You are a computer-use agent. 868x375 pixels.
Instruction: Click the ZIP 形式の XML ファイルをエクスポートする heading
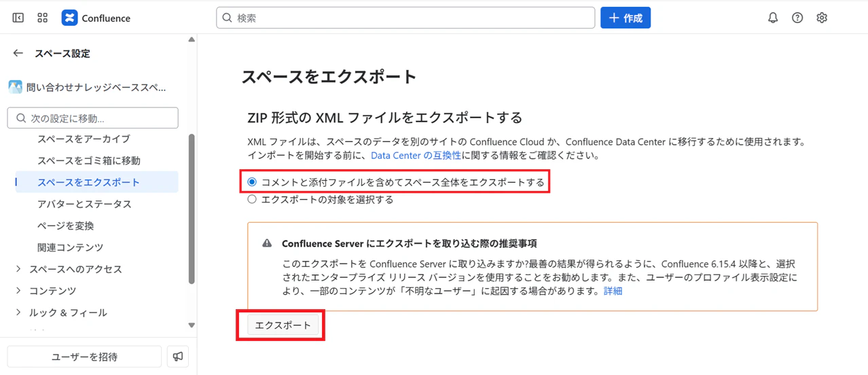tap(384, 118)
